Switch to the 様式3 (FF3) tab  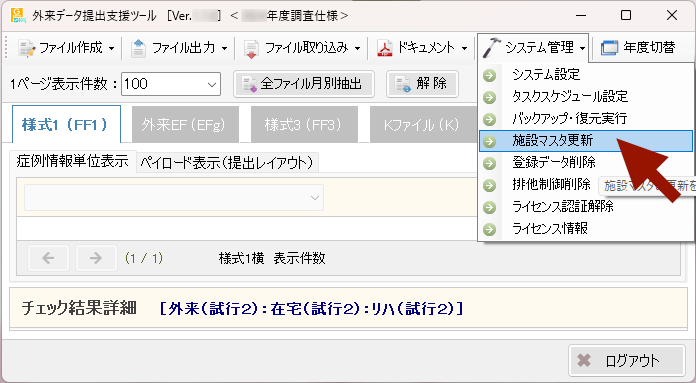304,125
